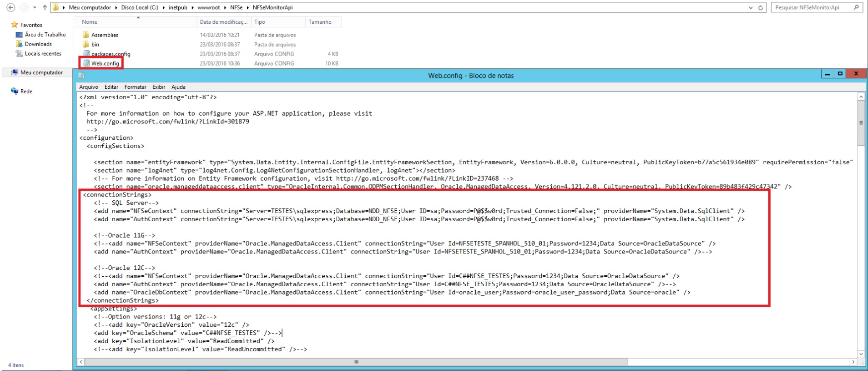
Task: Click the Rede network icon
Action: 14,91
